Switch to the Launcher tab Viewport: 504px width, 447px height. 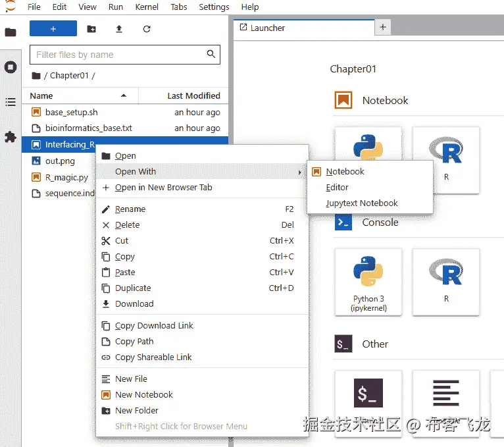tap(304, 28)
